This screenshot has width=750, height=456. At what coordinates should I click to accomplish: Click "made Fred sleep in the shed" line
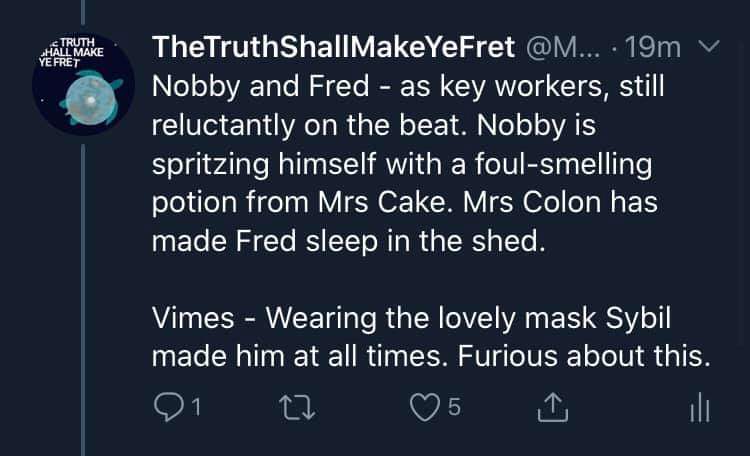tap(349, 241)
